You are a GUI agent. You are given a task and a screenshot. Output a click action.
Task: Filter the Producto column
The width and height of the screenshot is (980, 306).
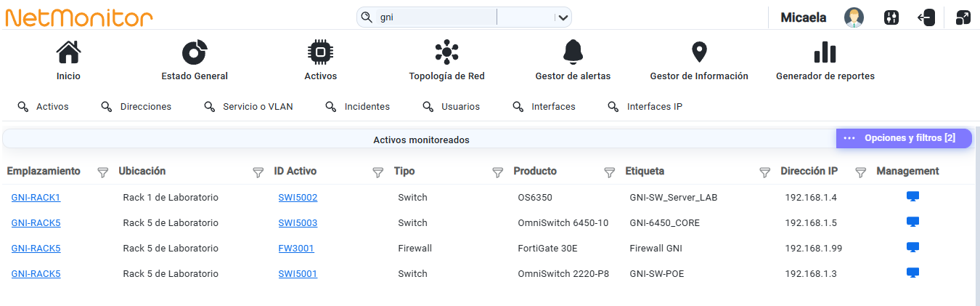point(610,172)
